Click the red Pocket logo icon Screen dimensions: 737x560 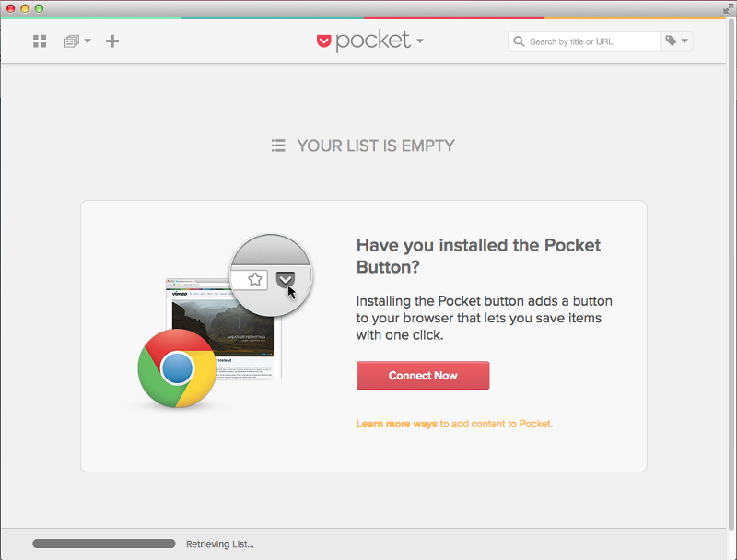click(x=323, y=41)
